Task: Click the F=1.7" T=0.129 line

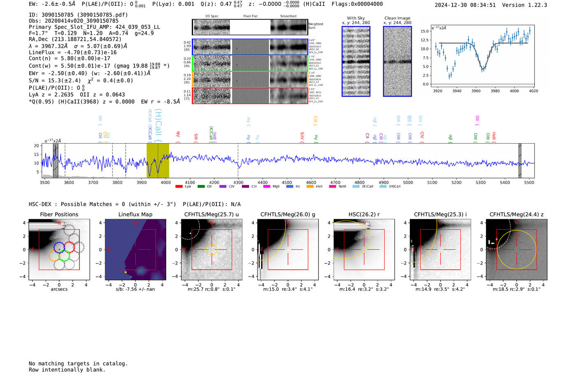Action: pos(91,33)
